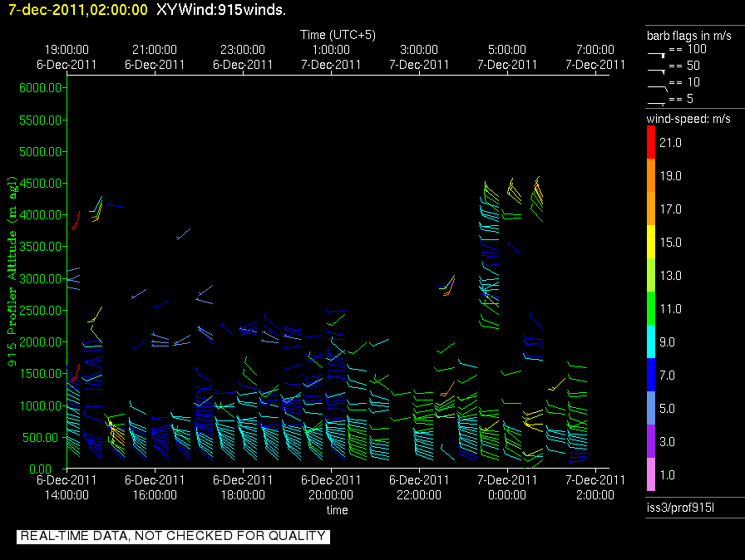Click the '6-Dec-2011 20:00:00' bottom axis tick
The image size is (745, 560).
click(x=331, y=488)
